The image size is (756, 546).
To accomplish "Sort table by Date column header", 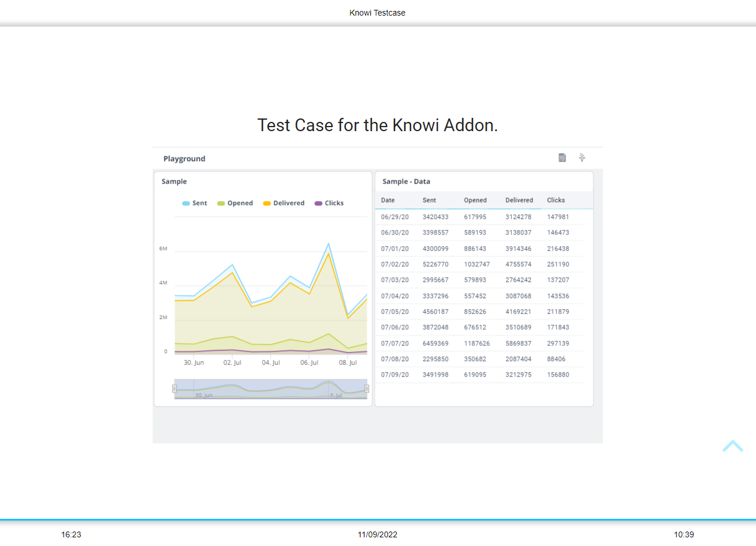I will click(x=388, y=200).
